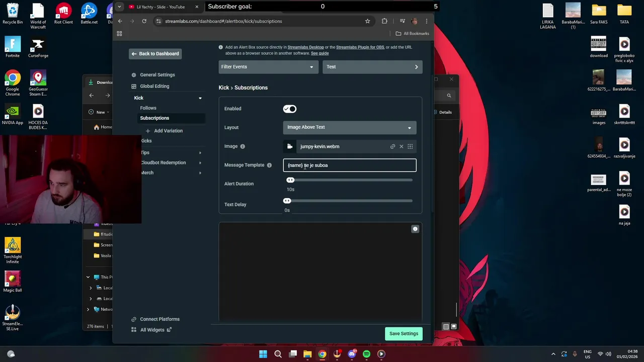Screen dimensions: 644x362
Task: Open All Bookmarks folder
Action: [412, 33]
